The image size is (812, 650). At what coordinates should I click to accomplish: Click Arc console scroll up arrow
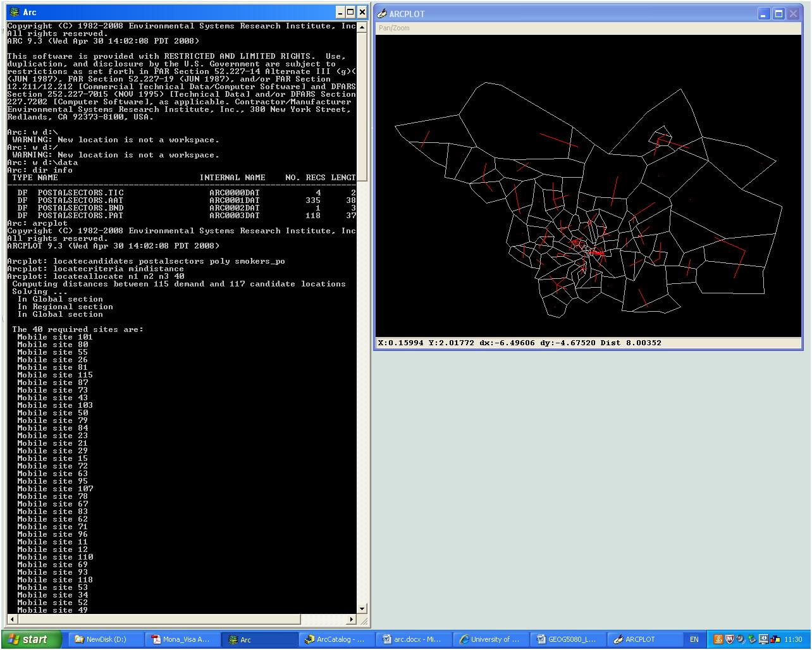[x=362, y=27]
